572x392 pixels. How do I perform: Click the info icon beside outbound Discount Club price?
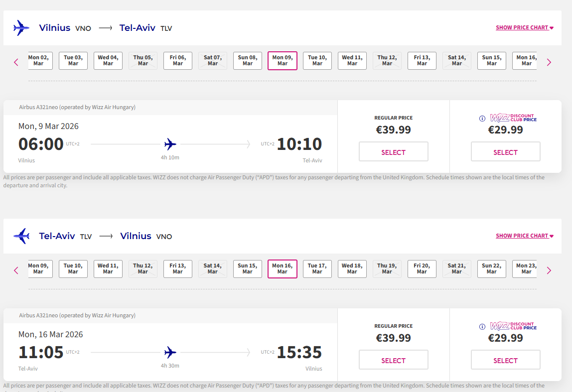(482, 119)
